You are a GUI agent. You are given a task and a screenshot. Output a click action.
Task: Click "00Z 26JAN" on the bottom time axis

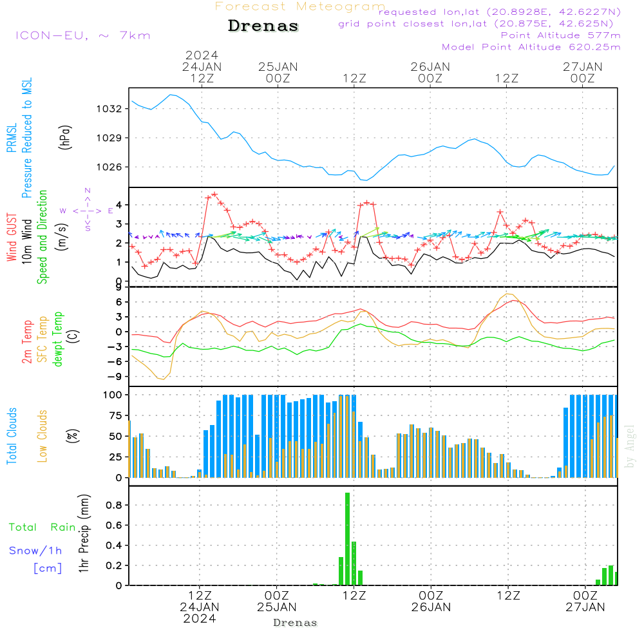pyautogui.click(x=431, y=601)
